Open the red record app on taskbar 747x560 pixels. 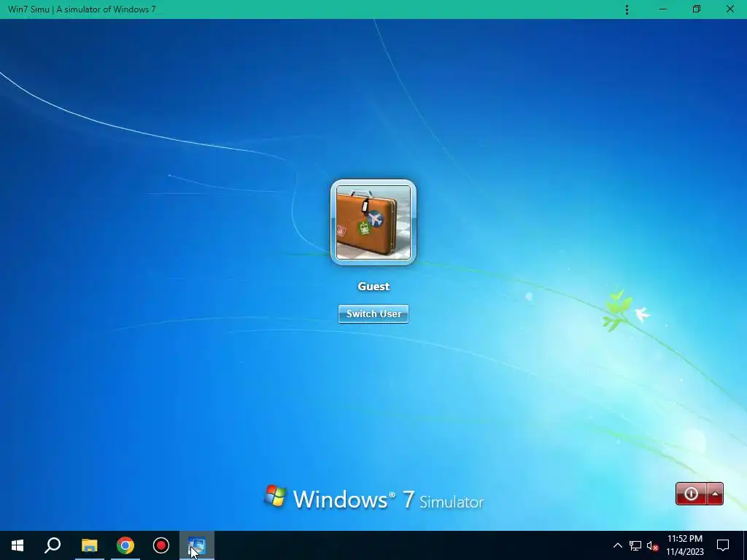(161, 545)
